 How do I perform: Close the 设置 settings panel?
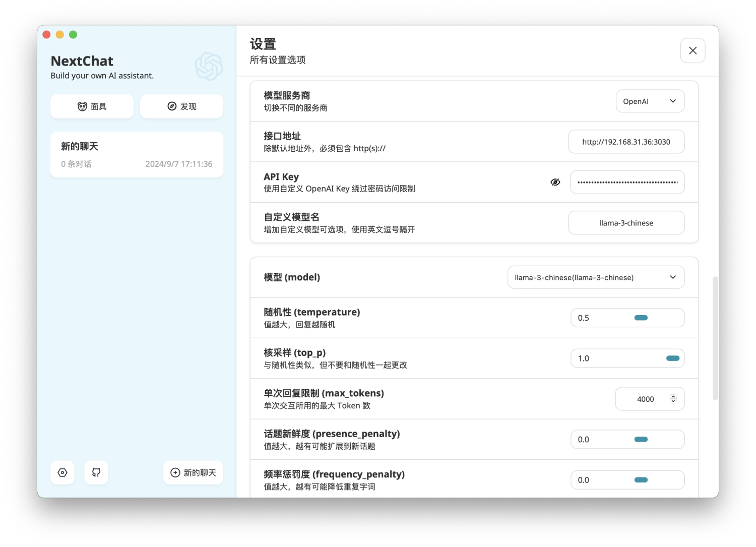point(692,50)
